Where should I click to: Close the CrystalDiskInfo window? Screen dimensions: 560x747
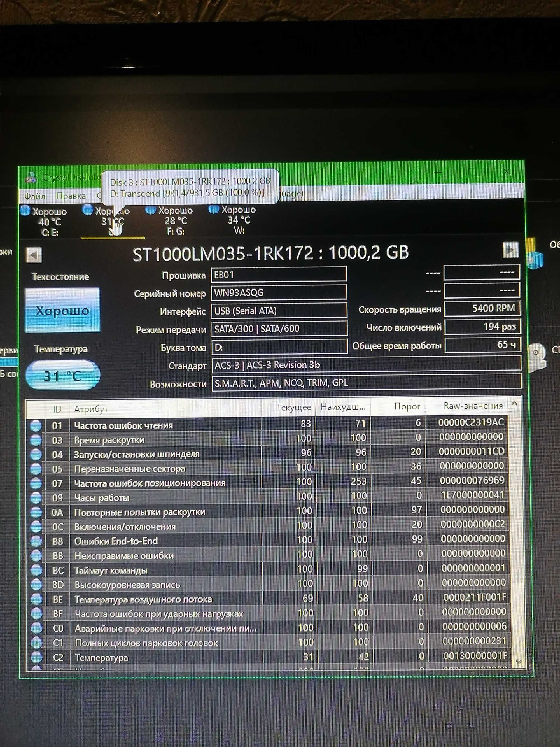[506, 171]
